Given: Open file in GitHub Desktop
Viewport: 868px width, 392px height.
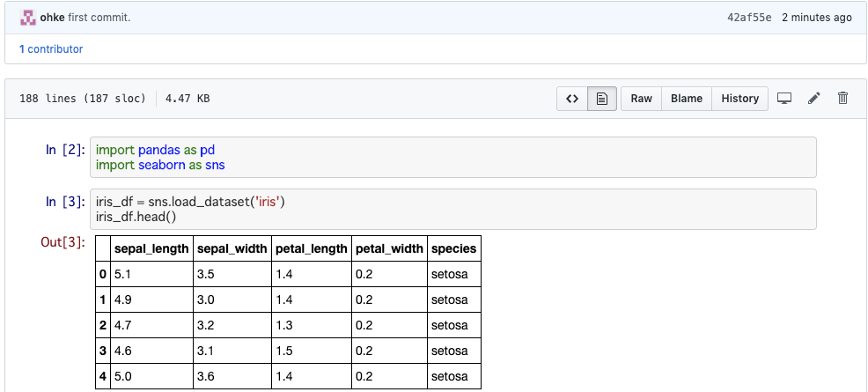Looking at the screenshot, I should pos(785,99).
